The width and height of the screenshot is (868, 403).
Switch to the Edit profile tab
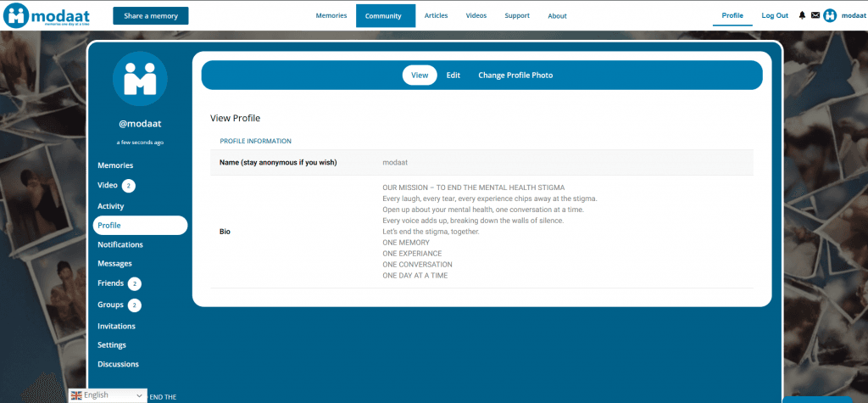click(x=453, y=76)
